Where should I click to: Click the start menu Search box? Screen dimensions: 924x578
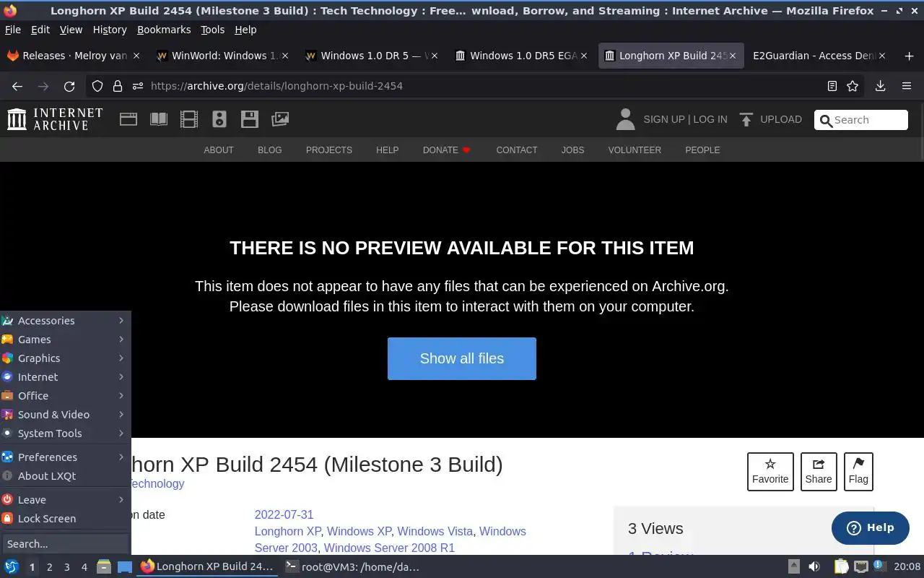point(65,544)
